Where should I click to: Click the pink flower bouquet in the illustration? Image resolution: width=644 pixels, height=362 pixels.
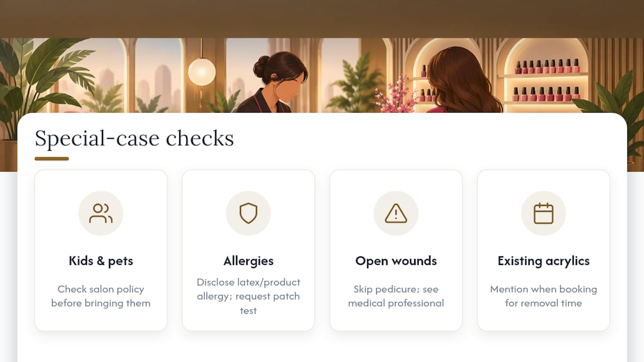[x=392, y=96]
